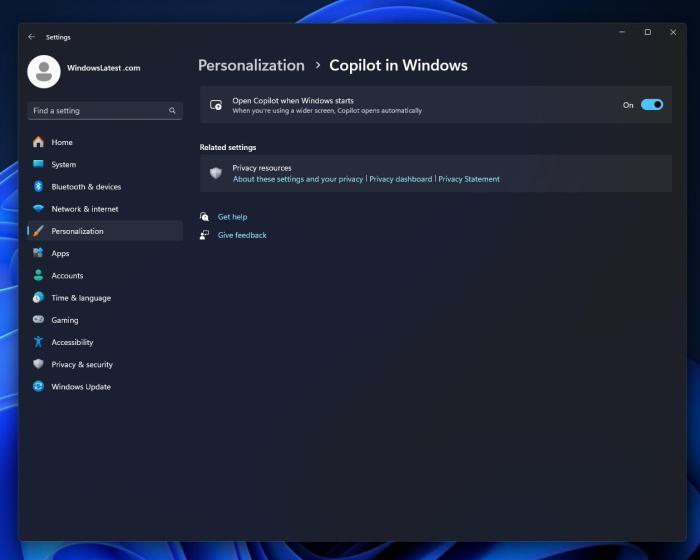The width and height of the screenshot is (700, 560).
Task: Disable Open Copilot when Windows starts toggle
Action: tap(652, 104)
